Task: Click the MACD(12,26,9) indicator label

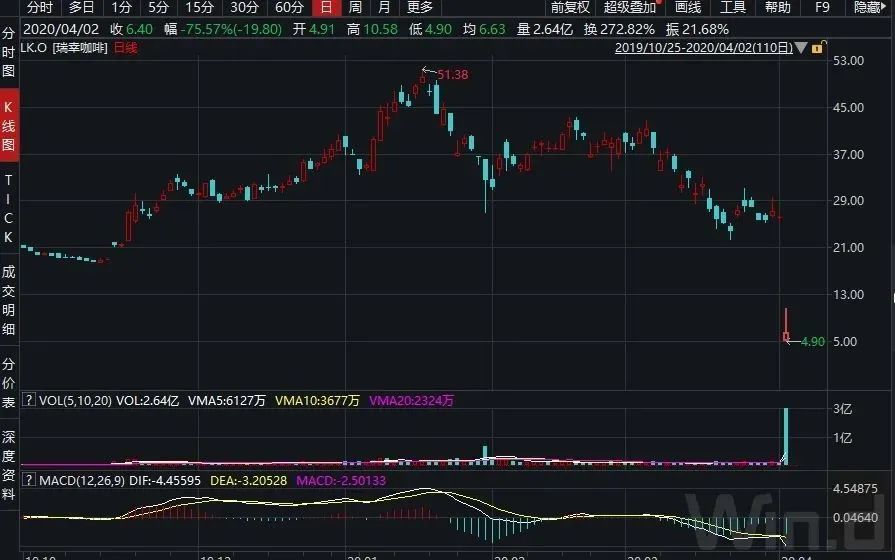Action: pos(82,481)
